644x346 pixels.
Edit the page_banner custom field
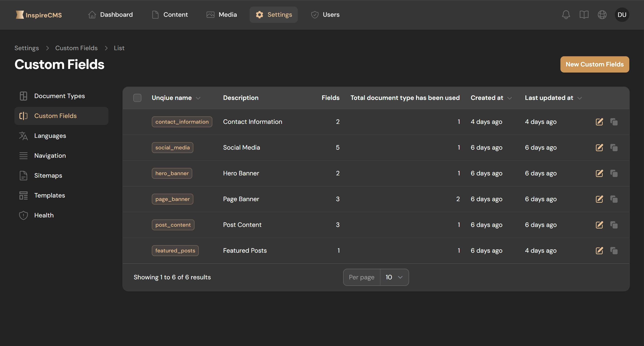(599, 199)
